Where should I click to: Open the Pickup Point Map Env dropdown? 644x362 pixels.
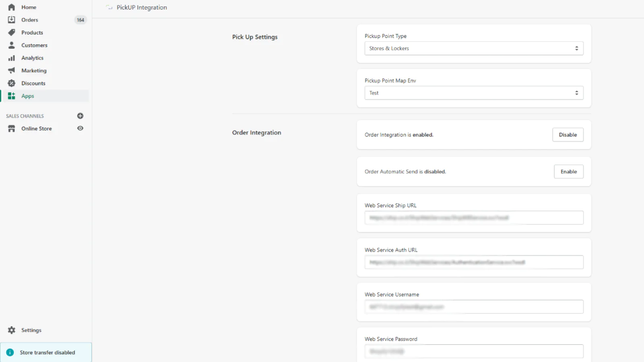[x=474, y=93]
